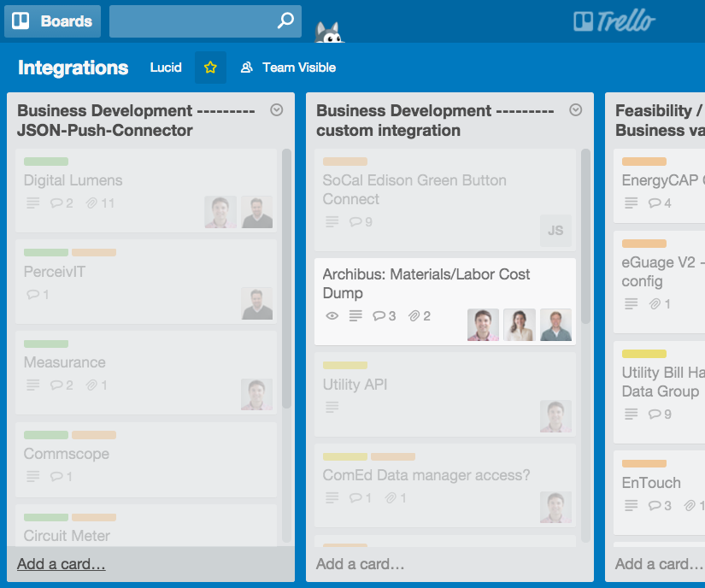Click the custom integration list scrollbar
705x588 pixels.
click(585, 237)
